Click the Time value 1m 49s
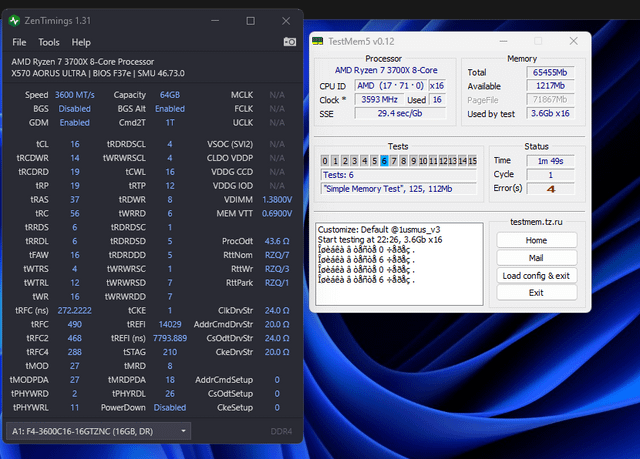Image resolution: width=640 pixels, height=459 pixels. tap(550, 161)
